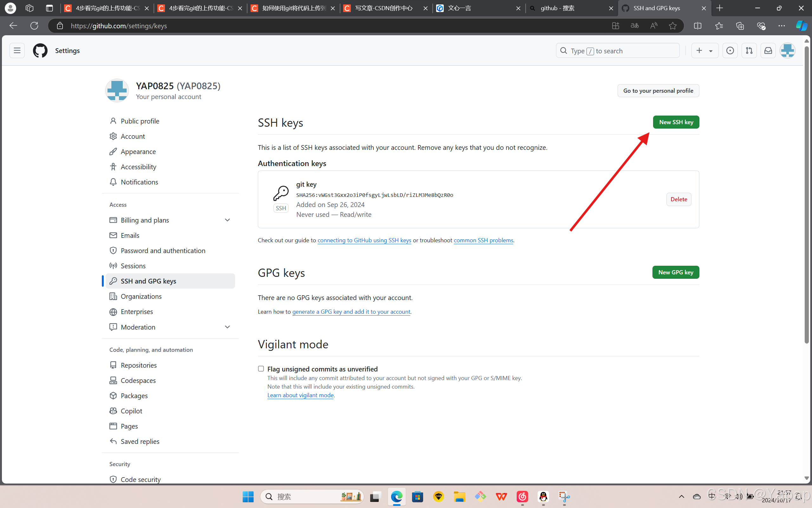Click the New SSH key button
Screen dimensions: 812x508
coord(676,122)
